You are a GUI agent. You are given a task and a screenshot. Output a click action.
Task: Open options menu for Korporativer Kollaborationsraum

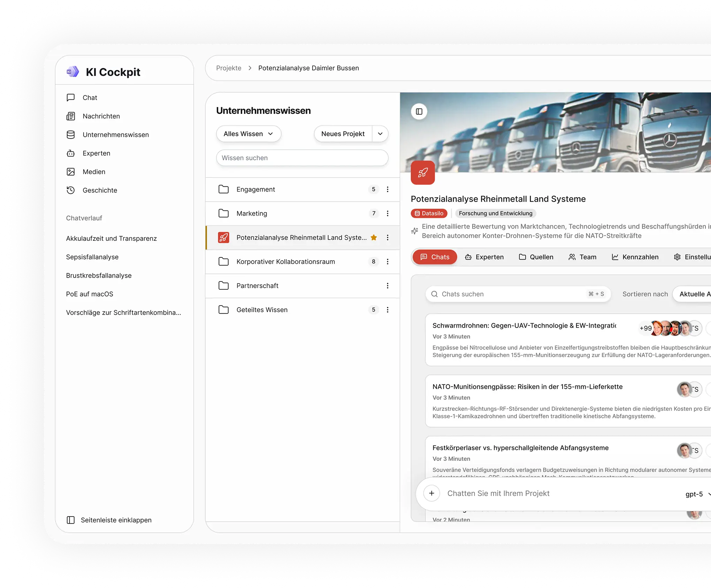click(x=388, y=261)
